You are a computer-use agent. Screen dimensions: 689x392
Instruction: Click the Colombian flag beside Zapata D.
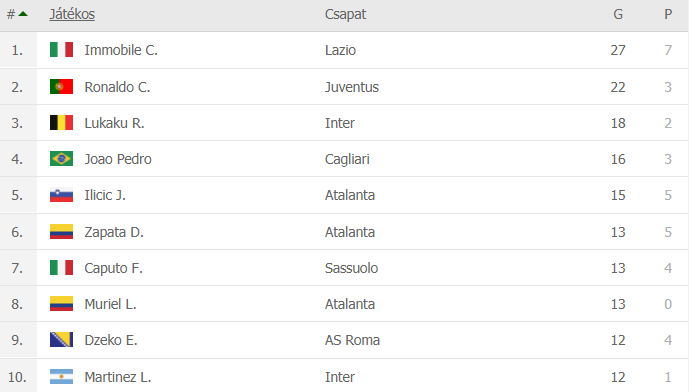click(62, 232)
